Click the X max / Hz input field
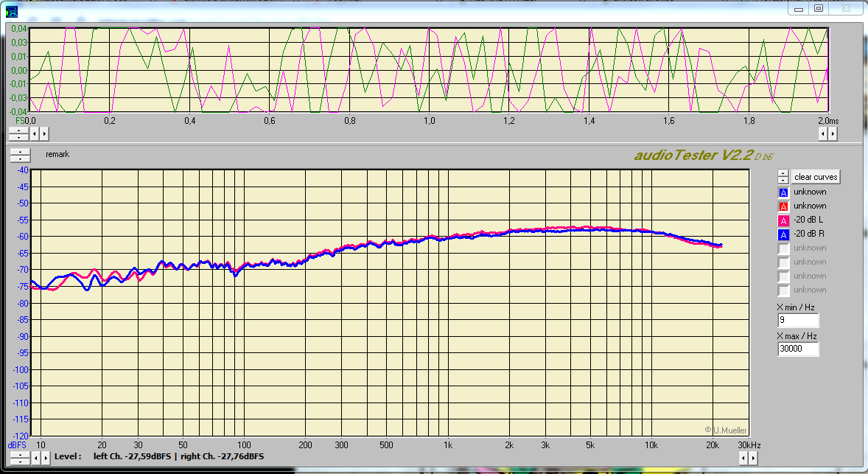 [x=798, y=349]
